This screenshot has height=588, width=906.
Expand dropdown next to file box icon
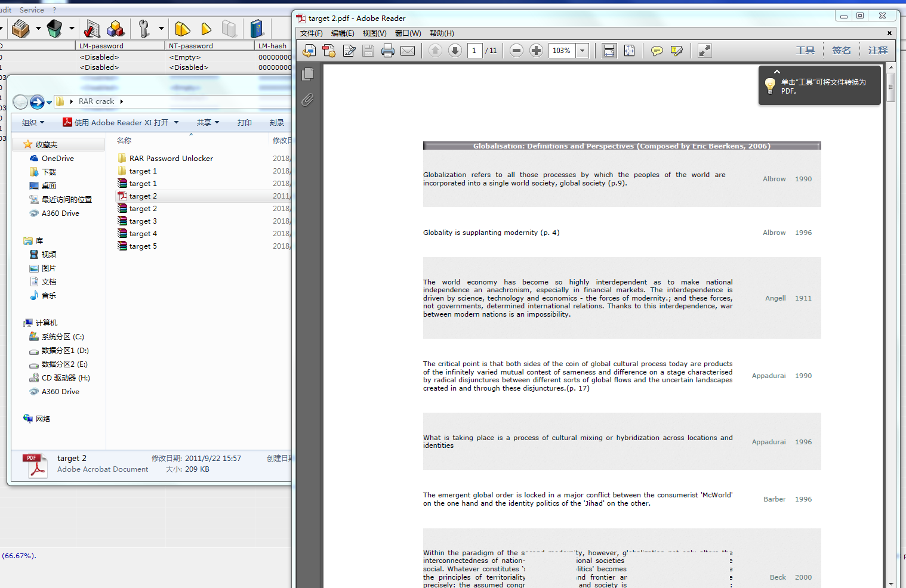coord(38,28)
